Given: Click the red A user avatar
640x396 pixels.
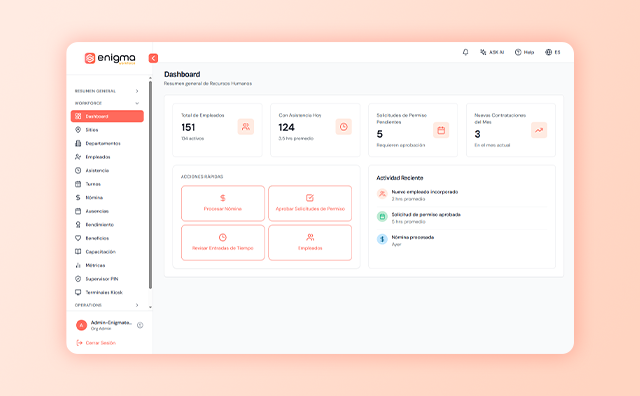Looking at the screenshot, I should tap(81, 325).
